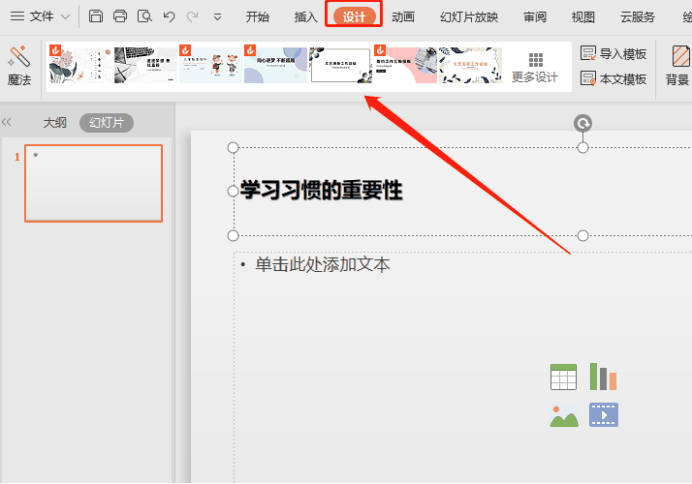Apply the dark leaf pattern template
Viewport: 692px width, 484px height.
(x=470, y=65)
